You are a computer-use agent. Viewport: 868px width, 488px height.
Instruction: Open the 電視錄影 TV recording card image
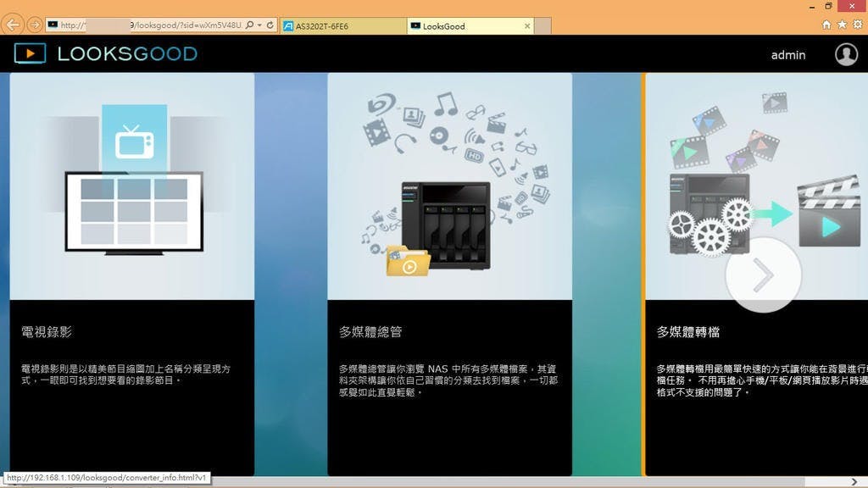[x=132, y=186]
